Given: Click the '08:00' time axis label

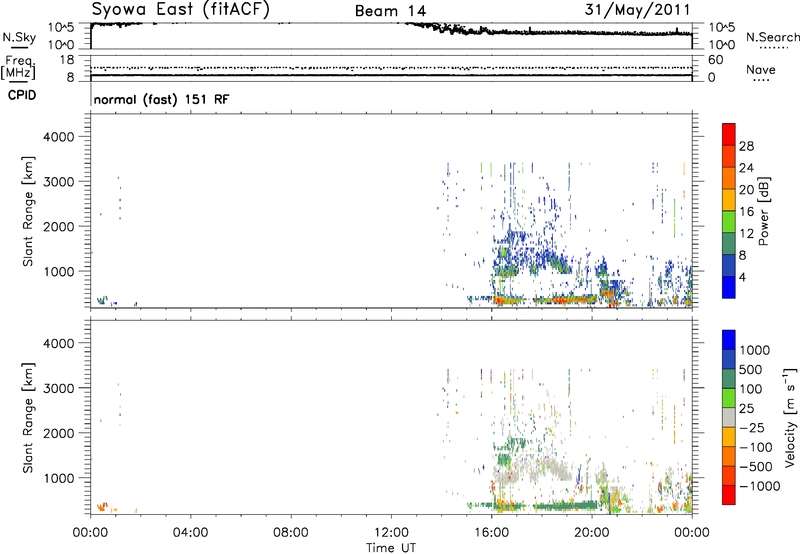Looking at the screenshot, I should (x=291, y=533).
